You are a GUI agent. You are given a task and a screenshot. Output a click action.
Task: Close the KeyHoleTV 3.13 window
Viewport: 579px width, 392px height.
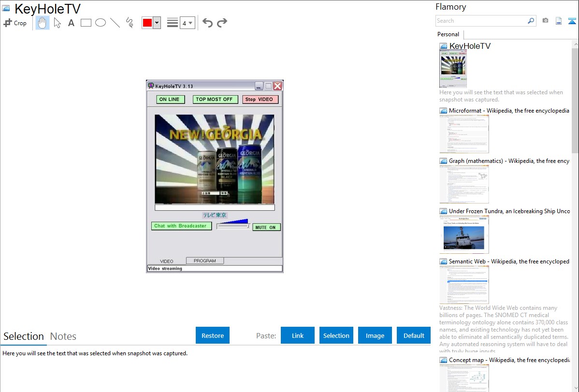[x=278, y=86]
